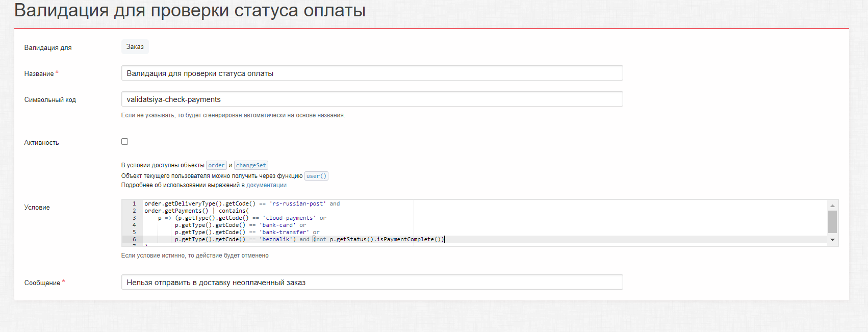Click code line with 'beznalik'
The image size is (868, 332).
310,239
